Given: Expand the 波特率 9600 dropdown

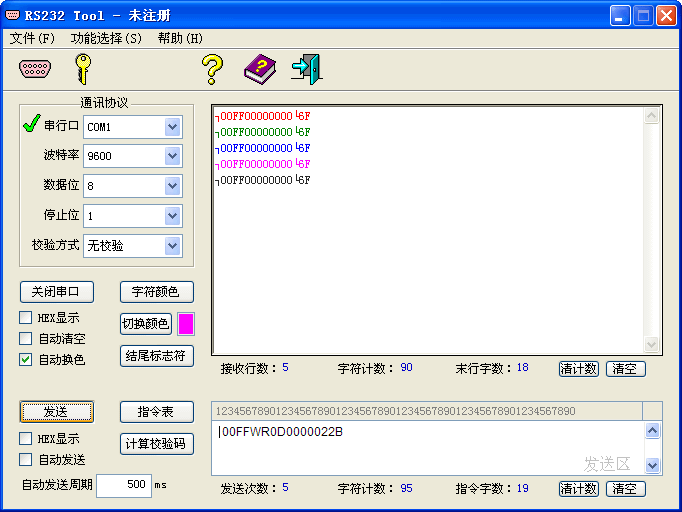Looking at the screenshot, I should pyautogui.click(x=173, y=156).
